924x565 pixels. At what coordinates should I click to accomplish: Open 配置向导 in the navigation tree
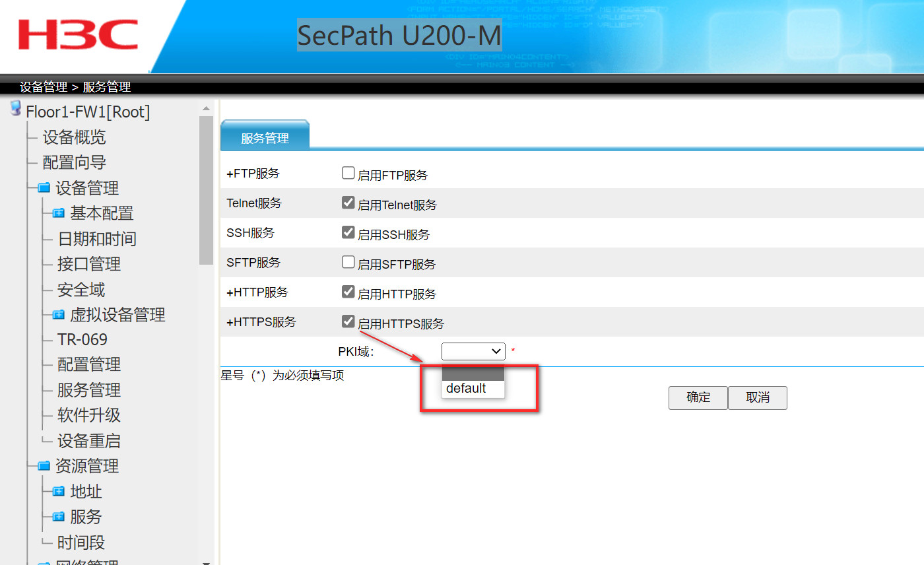tap(74, 163)
